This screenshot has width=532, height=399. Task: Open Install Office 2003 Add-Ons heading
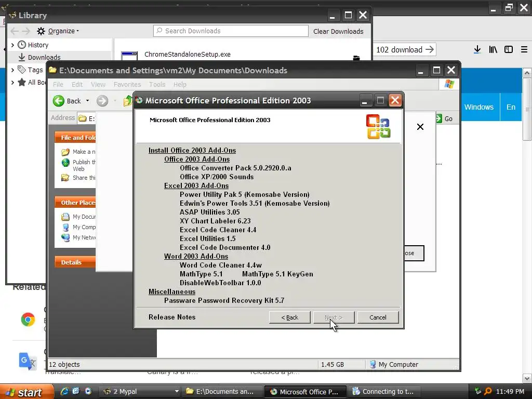tap(192, 150)
